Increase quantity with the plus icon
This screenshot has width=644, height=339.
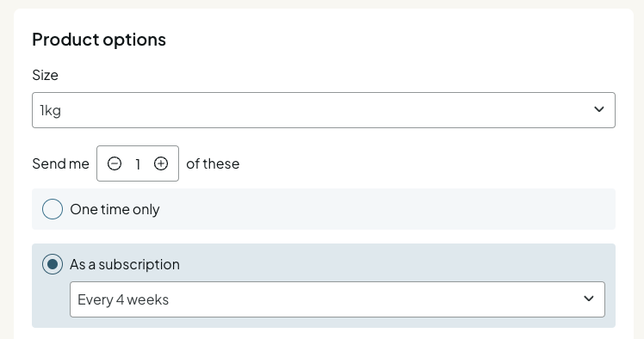(x=161, y=163)
